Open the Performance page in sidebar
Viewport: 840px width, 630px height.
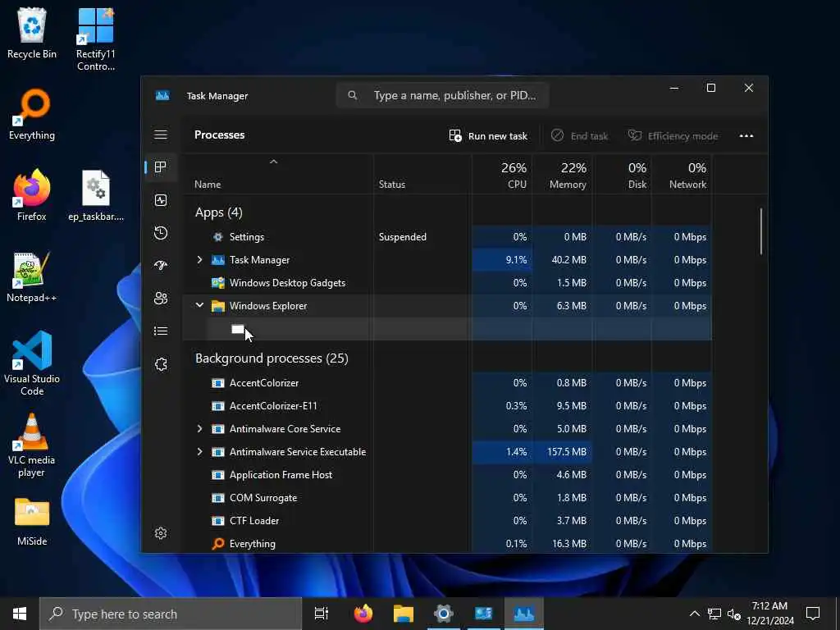[161, 200]
